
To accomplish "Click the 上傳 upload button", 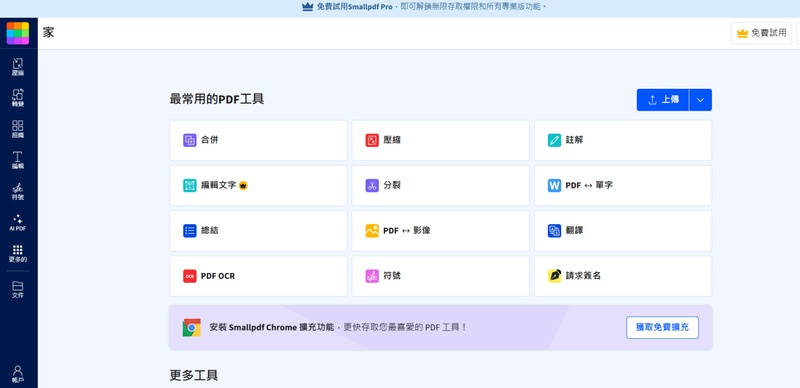I will pos(663,100).
